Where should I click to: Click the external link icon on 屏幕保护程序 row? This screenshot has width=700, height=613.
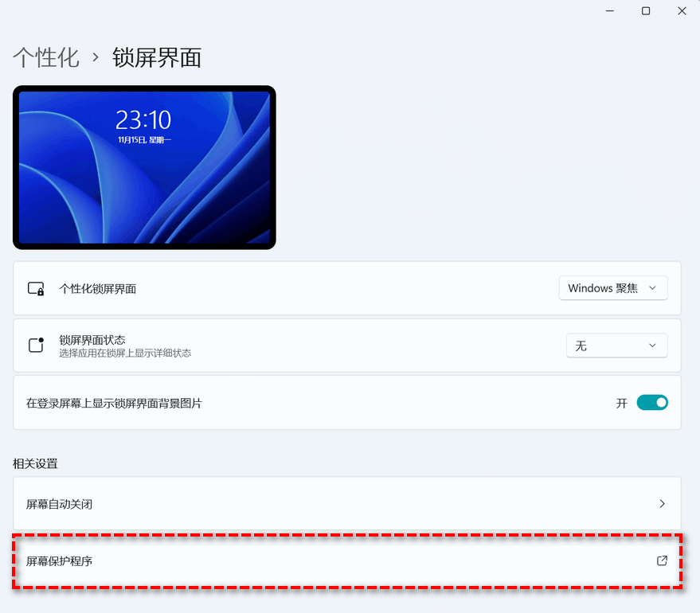[x=661, y=560]
